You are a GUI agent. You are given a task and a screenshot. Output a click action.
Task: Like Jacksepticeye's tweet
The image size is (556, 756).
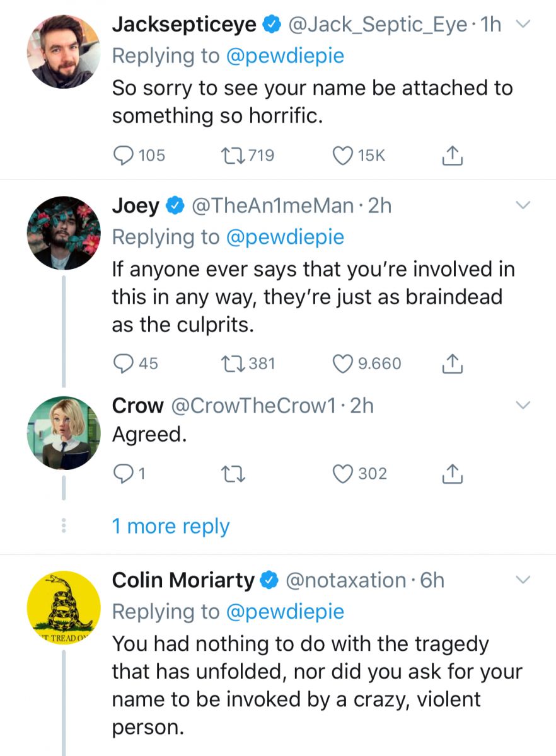coord(342,155)
